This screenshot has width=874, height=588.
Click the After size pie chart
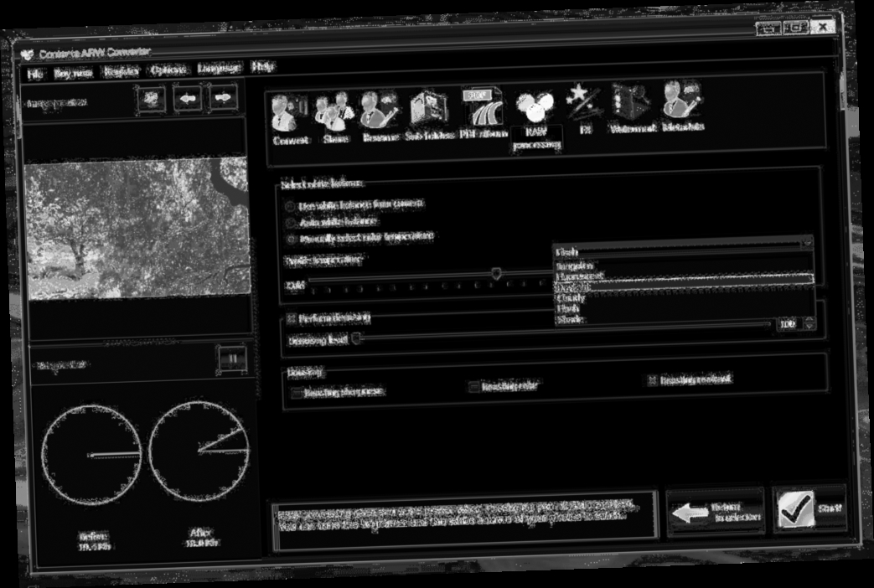pyautogui.click(x=199, y=451)
